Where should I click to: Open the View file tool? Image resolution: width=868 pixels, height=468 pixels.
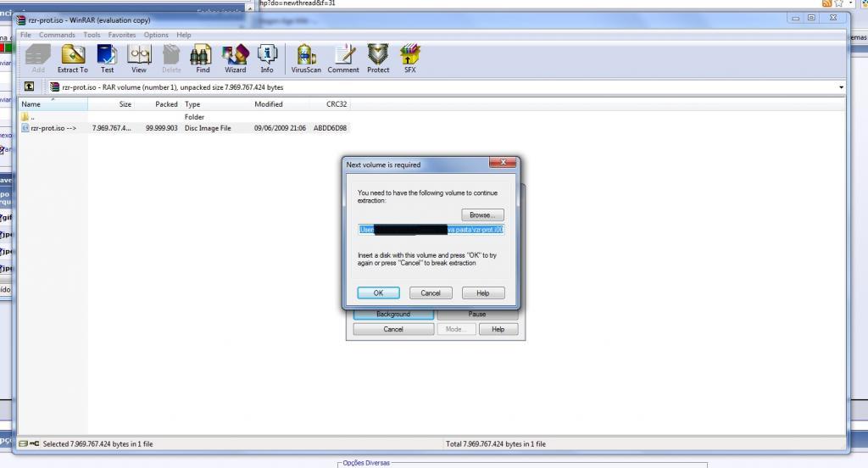pyautogui.click(x=139, y=58)
